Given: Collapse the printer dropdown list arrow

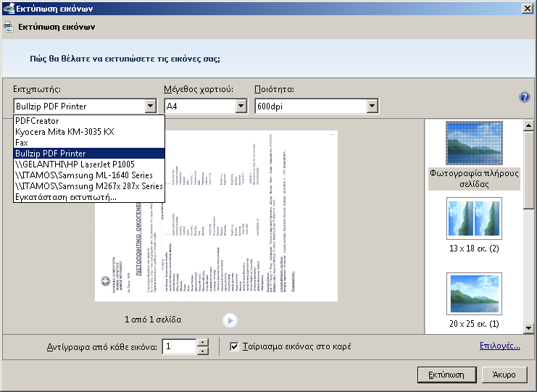Looking at the screenshot, I should (150, 107).
